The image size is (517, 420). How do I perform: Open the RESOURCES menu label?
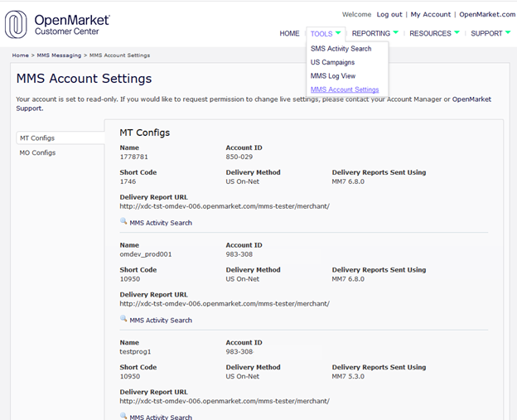pos(430,33)
